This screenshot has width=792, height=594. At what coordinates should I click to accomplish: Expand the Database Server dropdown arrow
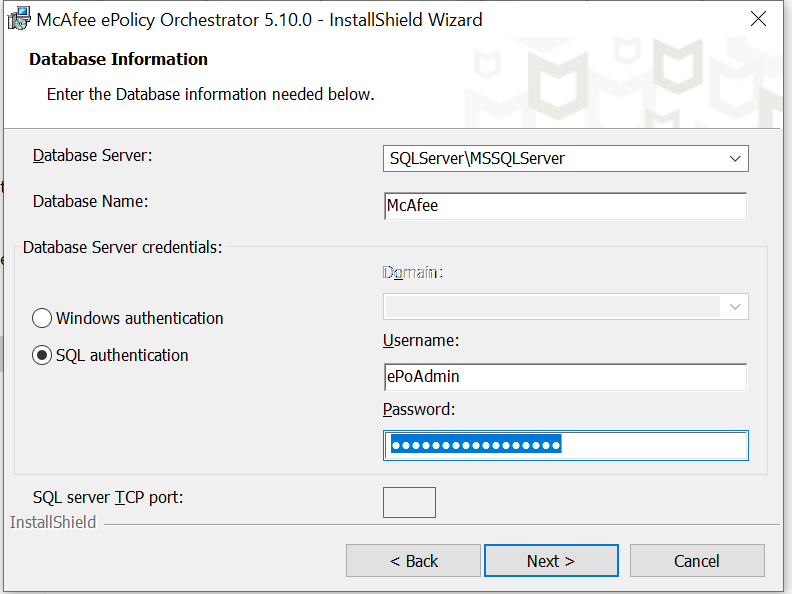[735, 158]
